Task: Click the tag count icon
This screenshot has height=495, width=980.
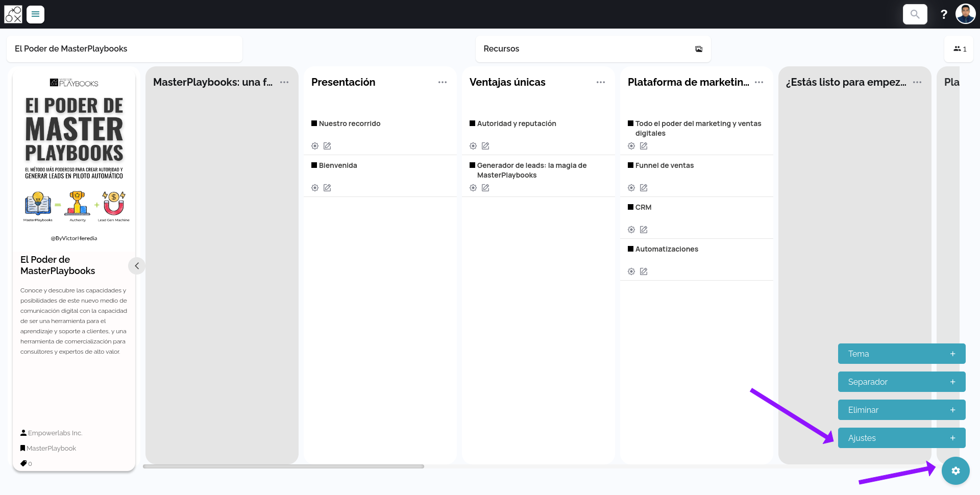Action: (23, 463)
